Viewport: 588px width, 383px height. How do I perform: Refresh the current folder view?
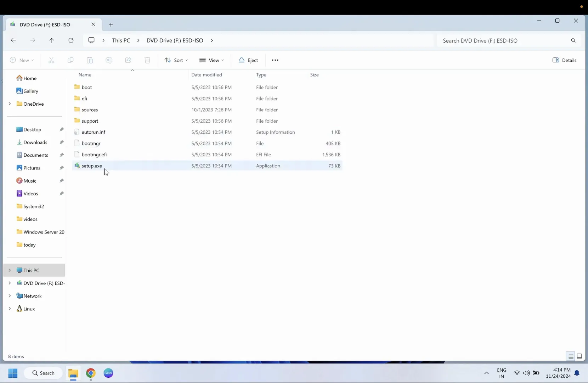(71, 40)
